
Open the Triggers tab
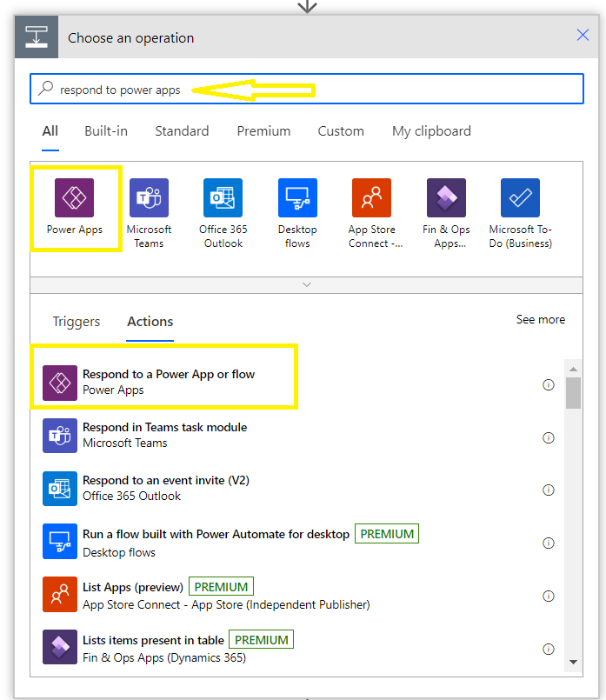pos(77,322)
